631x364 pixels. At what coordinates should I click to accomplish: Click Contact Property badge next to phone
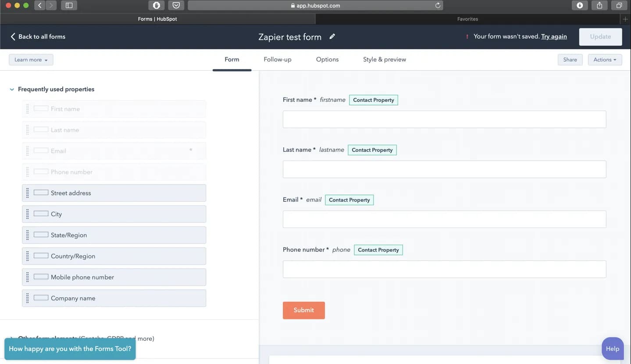point(378,250)
